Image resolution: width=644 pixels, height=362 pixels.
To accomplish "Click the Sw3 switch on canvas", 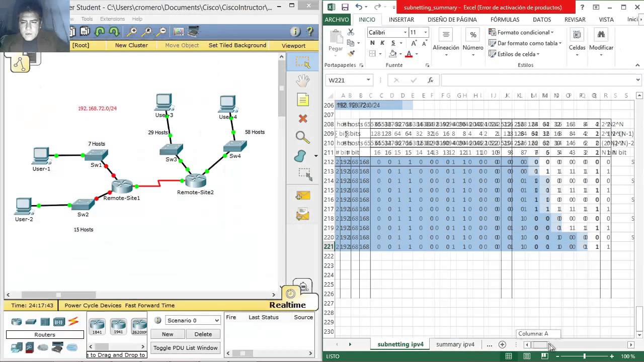I will point(171,150).
